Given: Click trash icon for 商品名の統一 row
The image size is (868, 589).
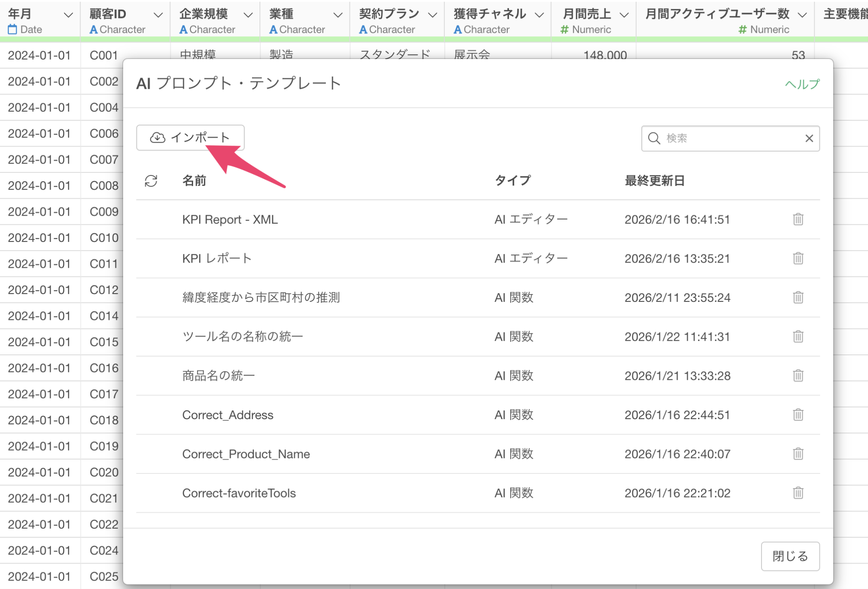Looking at the screenshot, I should (x=798, y=376).
